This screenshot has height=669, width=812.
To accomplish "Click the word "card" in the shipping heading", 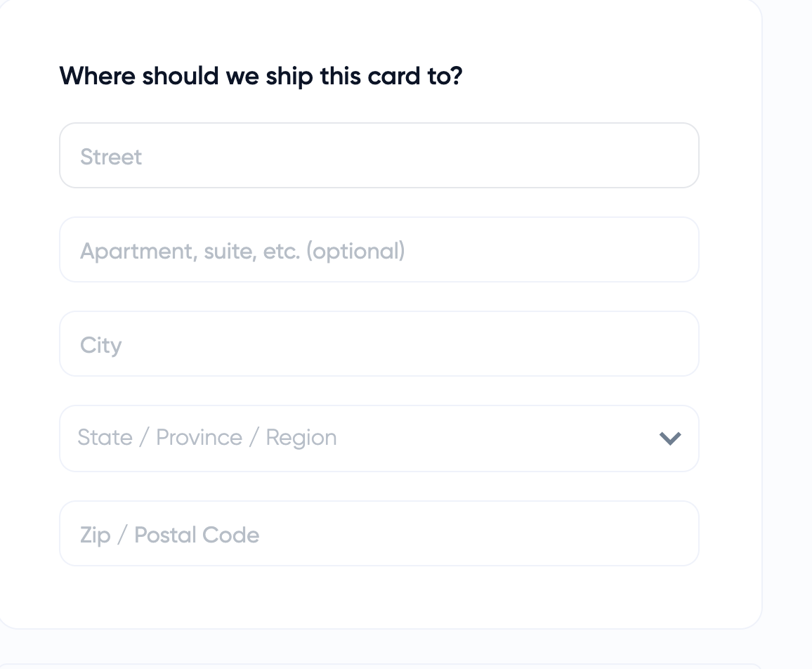I will (392, 75).
